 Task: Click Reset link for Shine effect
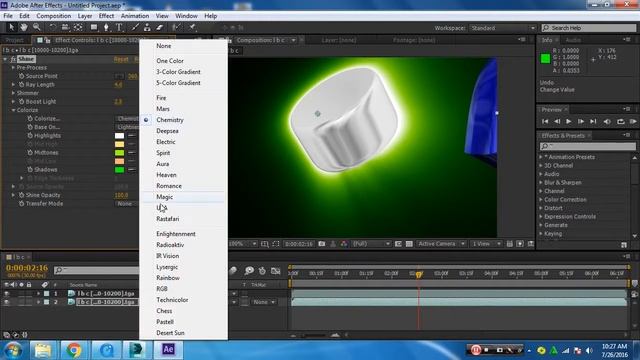pyautogui.click(x=121, y=59)
